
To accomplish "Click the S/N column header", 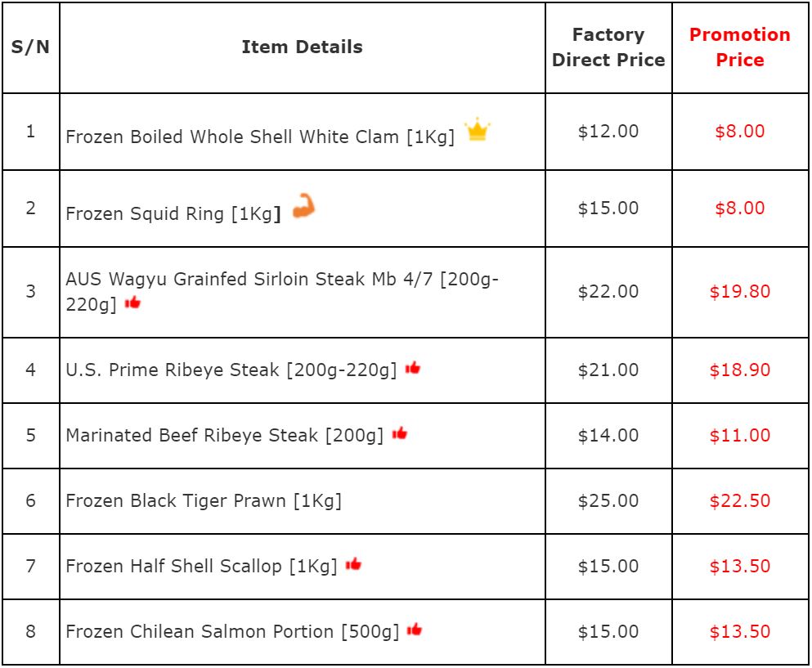I will [x=30, y=47].
